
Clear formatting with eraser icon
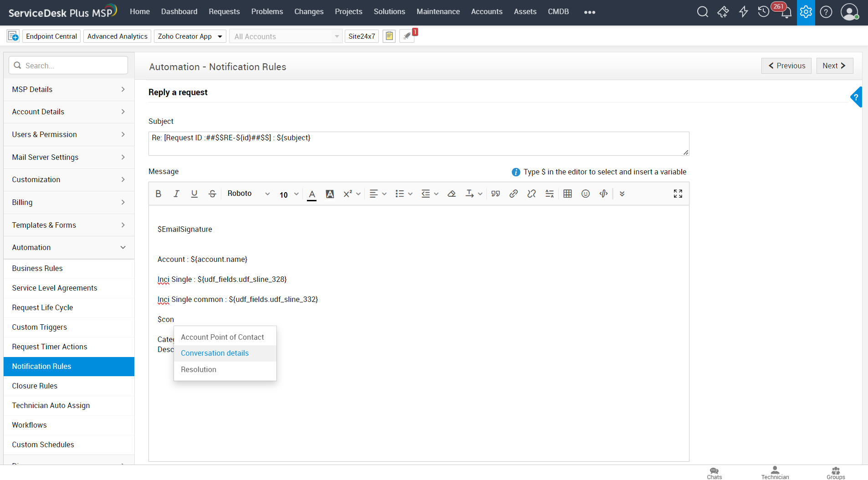452,194
